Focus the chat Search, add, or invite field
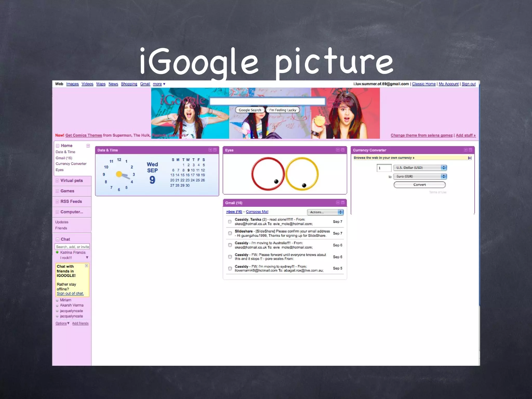The height and width of the screenshot is (399, 532). pos(72,247)
